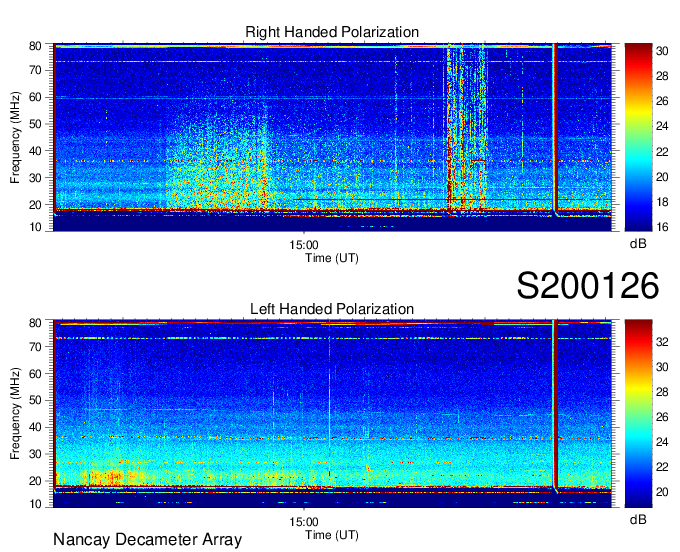Click the Right Handed plot's Frequency (MHz) axis label

15,137
